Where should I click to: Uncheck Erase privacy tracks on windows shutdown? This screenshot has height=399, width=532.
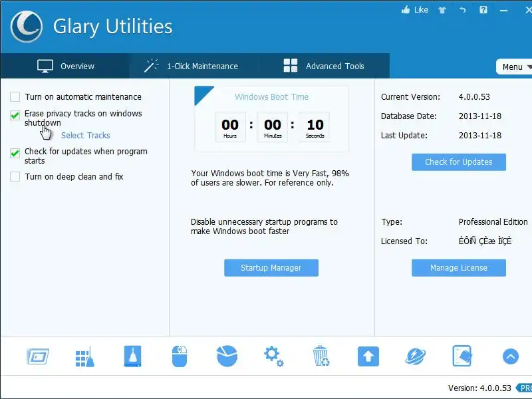[x=15, y=115]
